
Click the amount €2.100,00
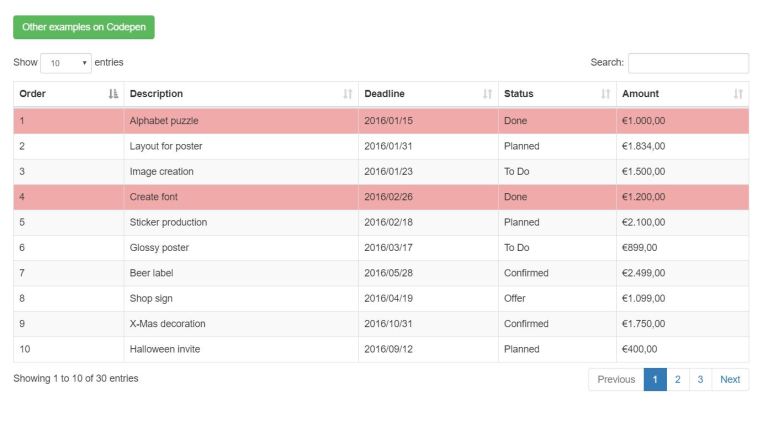[x=644, y=222]
